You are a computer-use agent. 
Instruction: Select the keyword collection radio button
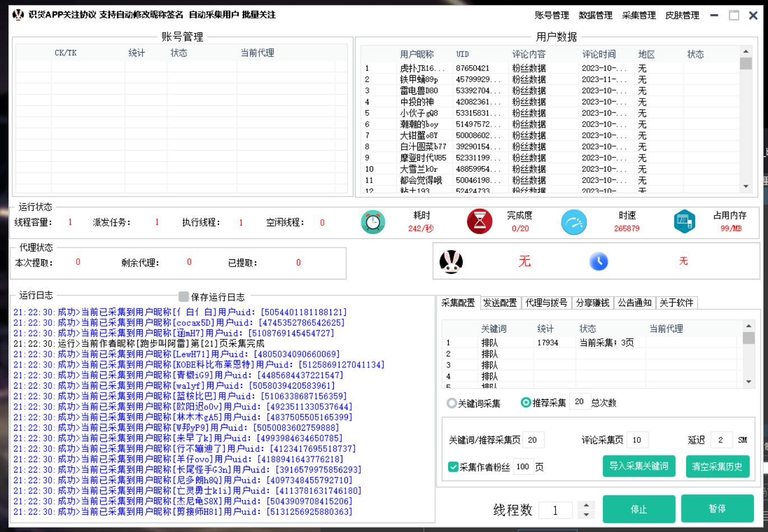[x=452, y=403]
